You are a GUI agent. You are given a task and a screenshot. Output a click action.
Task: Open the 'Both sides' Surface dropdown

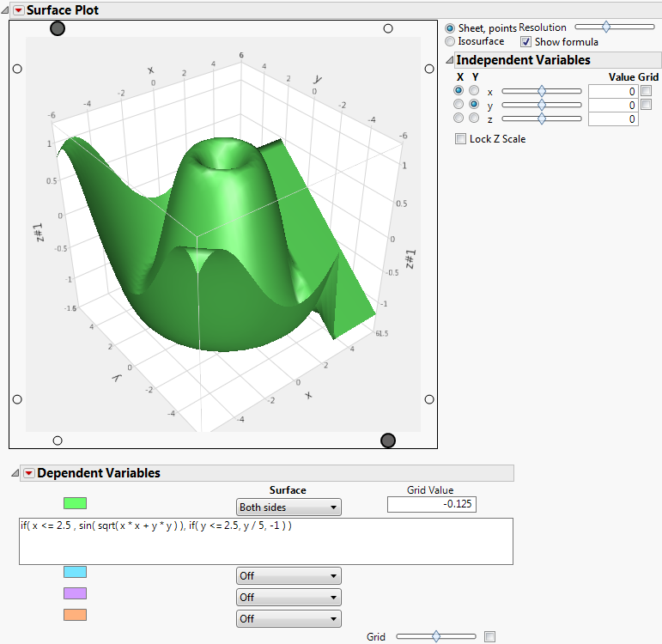point(288,507)
